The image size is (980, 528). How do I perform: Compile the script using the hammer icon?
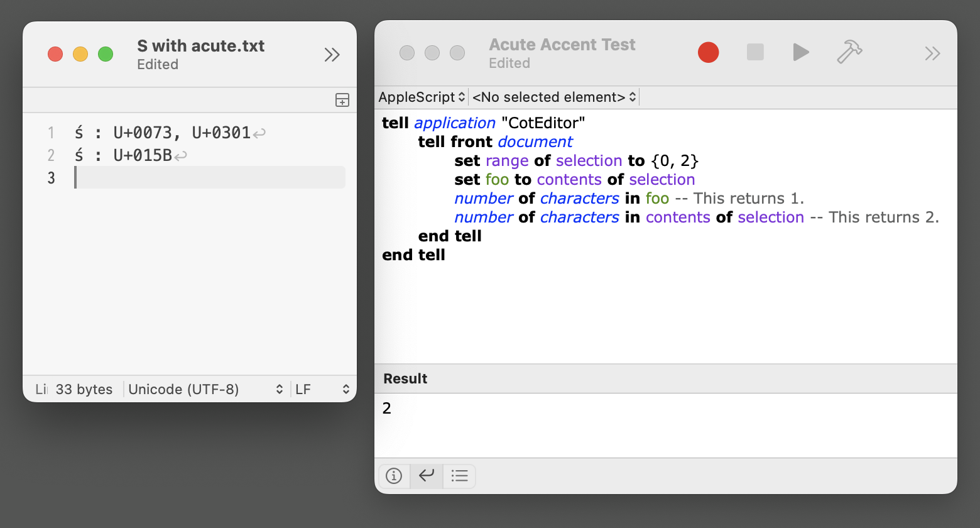point(849,53)
